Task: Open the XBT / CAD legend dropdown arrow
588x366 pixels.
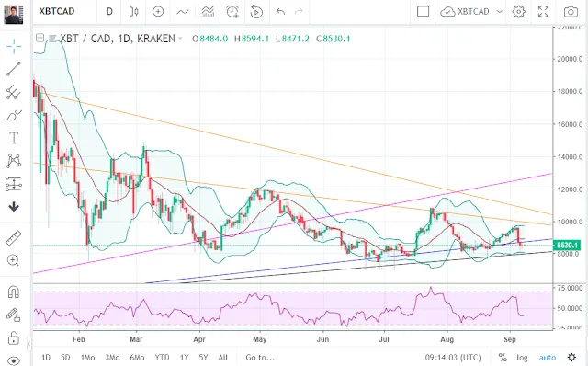Action: click(x=180, y=39)
